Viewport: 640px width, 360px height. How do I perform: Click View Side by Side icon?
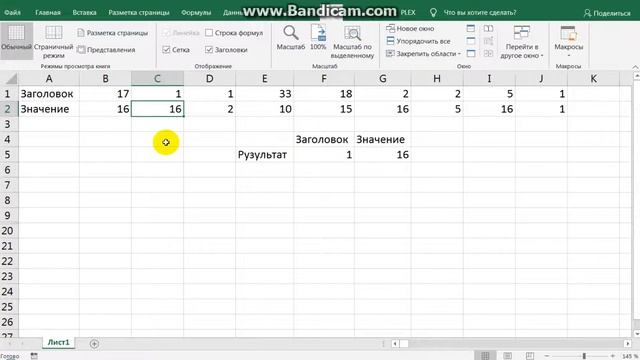click(488, 28)
